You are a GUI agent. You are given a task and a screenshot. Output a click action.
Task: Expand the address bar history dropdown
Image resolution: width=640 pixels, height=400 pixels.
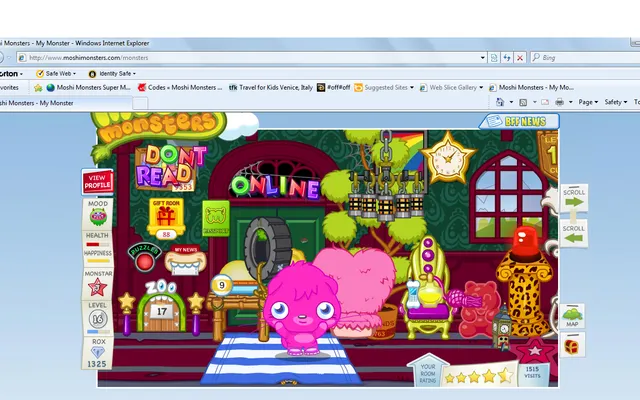tap(483, 58)
